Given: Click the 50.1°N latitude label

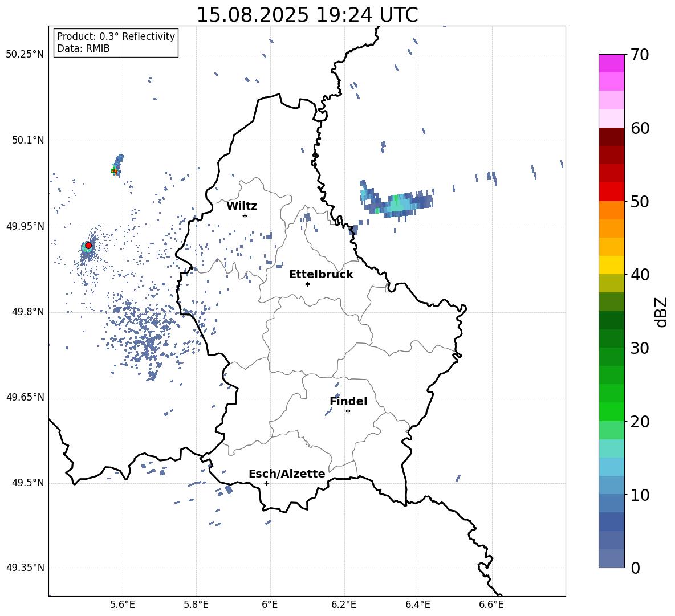Looking at the screenshot, I should [x=28, y=141].
